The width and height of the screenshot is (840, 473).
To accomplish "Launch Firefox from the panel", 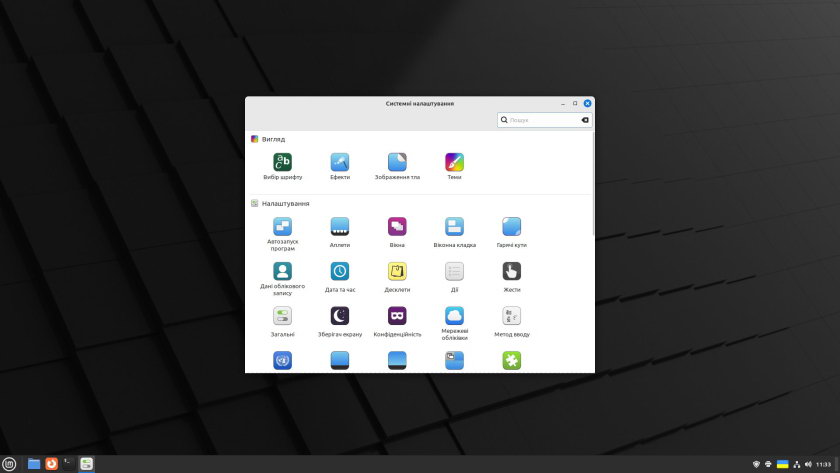I will click(51, 464).
